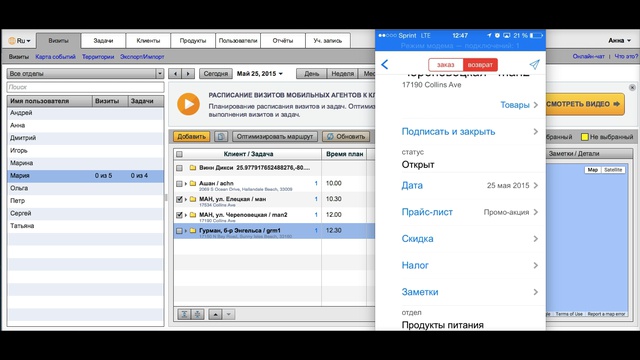Switch to the Продукты tab
This screenshot has width=640, height=360.
[193, 41]
